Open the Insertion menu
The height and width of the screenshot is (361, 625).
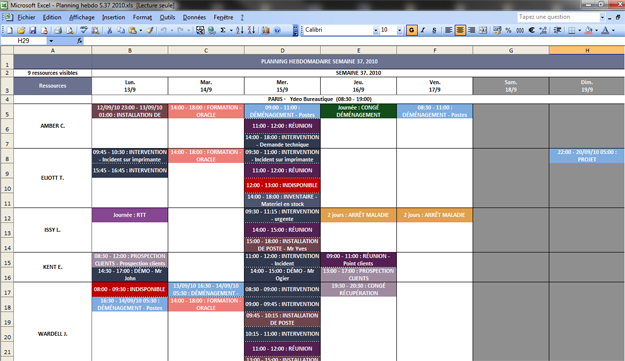pos(114,17)
